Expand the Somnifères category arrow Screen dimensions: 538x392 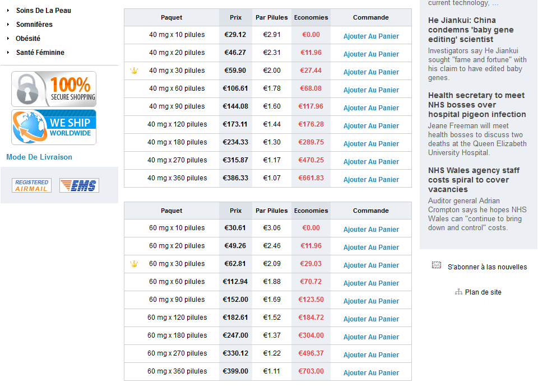pyautogui.click(x=8, y=24)
